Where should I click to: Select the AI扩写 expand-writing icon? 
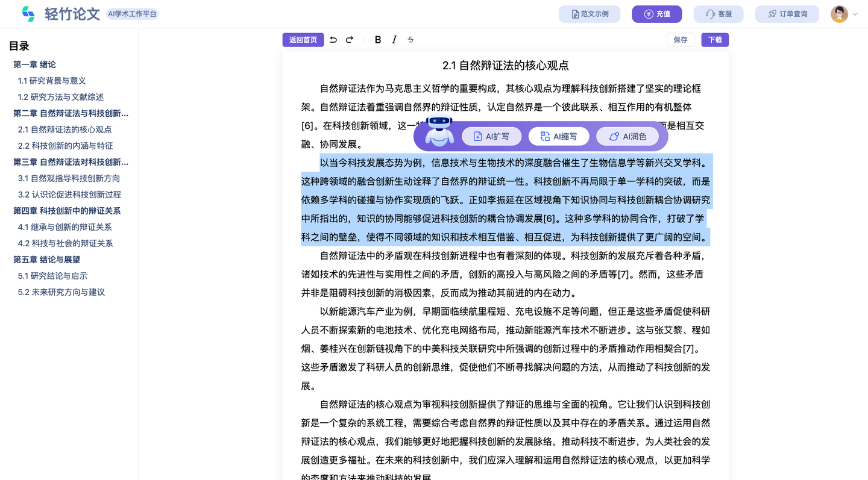(x=477, y=136)
